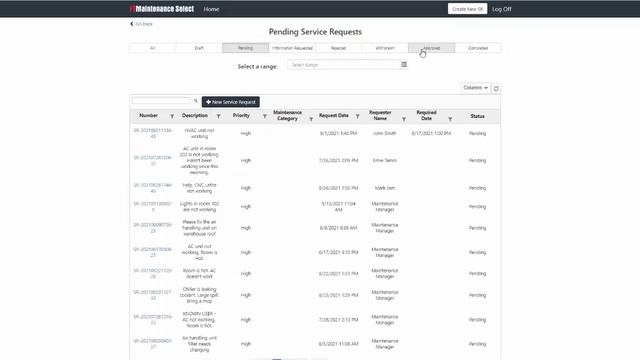640x360 pixels.
Task: Click required date 8/17/2021 1:00 PM
Action: (431, 133)
